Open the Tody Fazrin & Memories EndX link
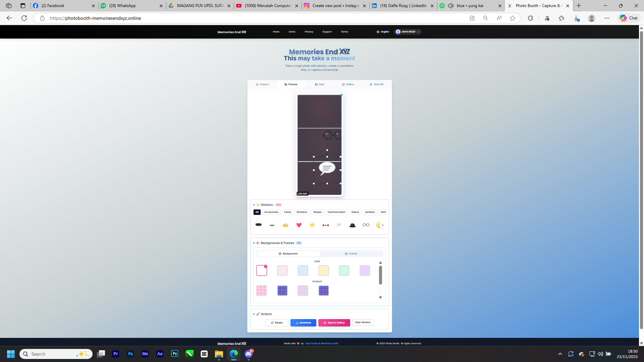 pos(321,343)
